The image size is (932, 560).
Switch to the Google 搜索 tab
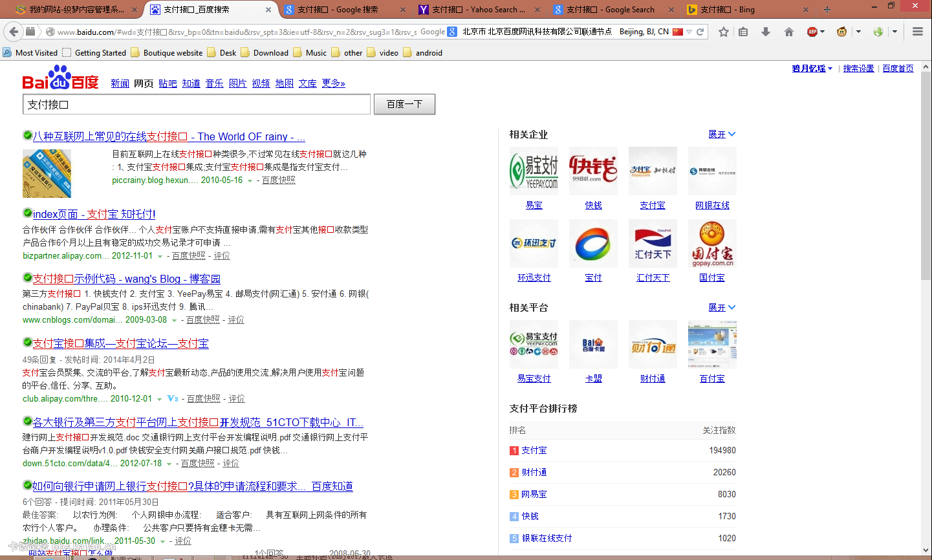pos(345,10)
